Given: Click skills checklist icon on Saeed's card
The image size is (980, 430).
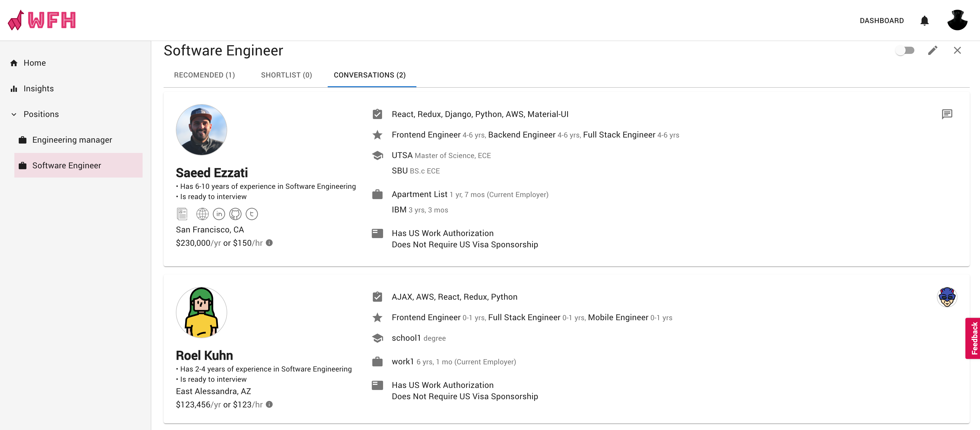Looking at the screenshot, I should click(x=377, y=114).
